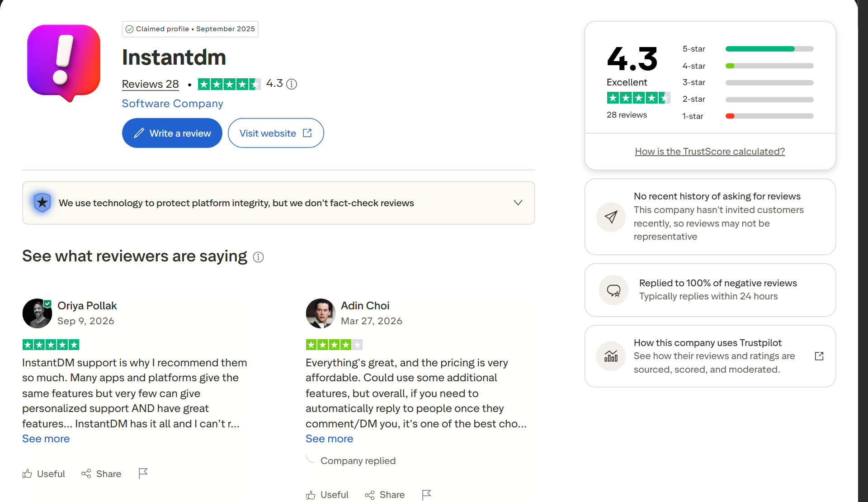This screenshot has width=868, height=502.
Task: Click the Claimed profile September 2025 badge
Action: (190, 29)
